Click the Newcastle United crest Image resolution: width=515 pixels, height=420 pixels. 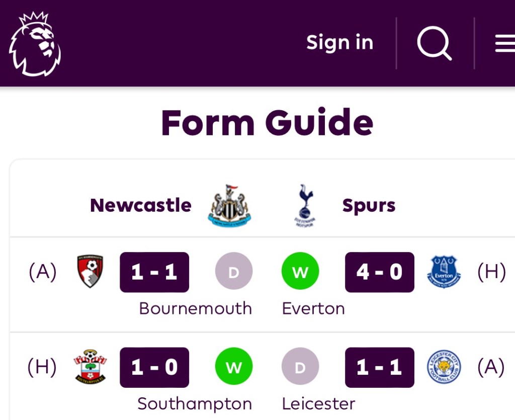pos(229,205)
